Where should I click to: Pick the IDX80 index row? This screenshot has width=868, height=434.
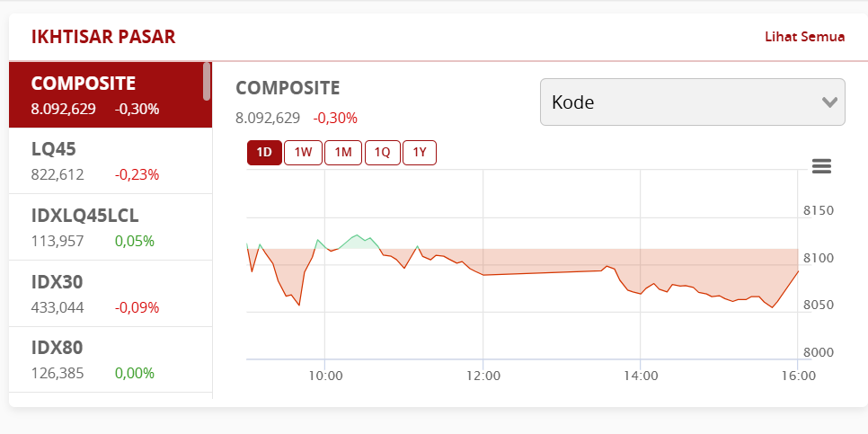tap(106, 359)
